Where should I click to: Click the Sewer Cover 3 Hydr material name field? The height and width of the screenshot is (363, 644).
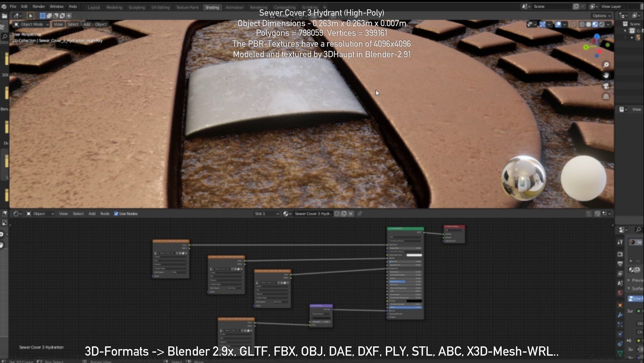(x=313, y=214)
